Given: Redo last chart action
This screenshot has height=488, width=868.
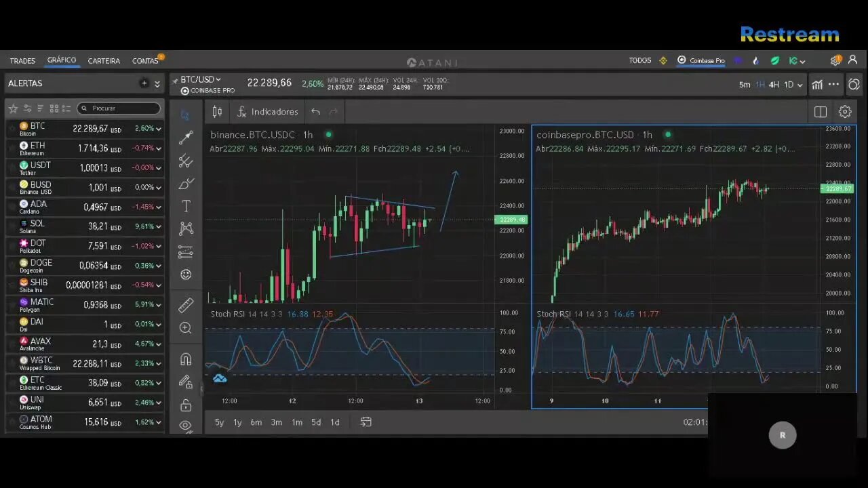Looking at the screenshot, I should (x=333, y=112).
